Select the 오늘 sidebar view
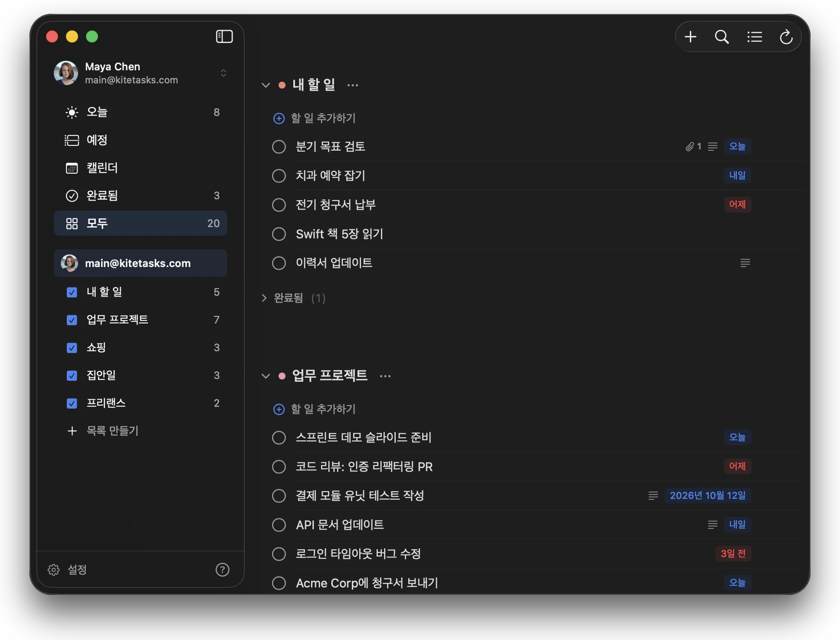 [x=141, y=112]
